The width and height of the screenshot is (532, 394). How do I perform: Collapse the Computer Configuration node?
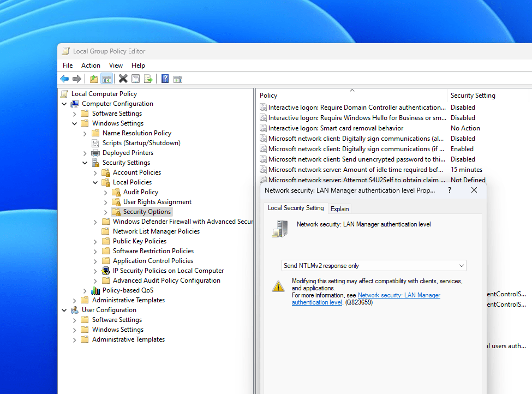point(64,104)
